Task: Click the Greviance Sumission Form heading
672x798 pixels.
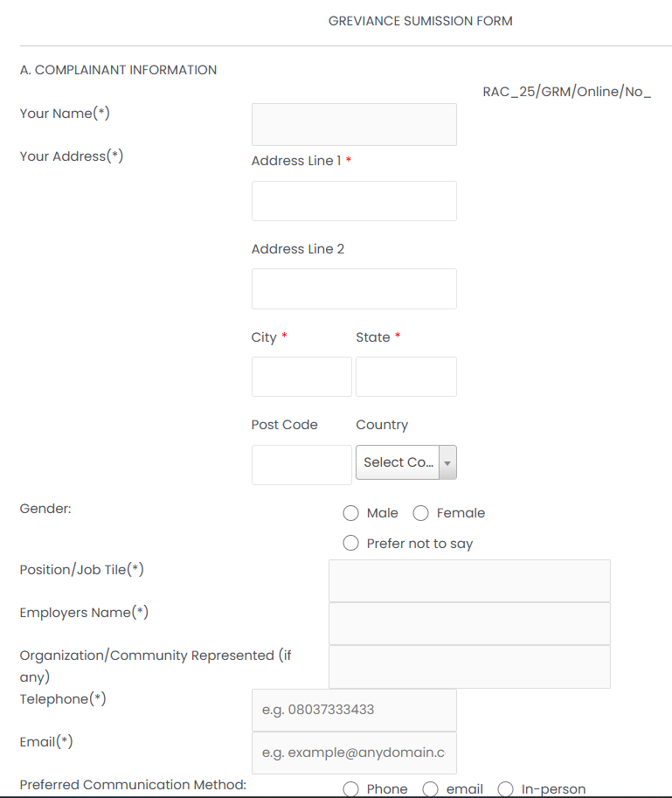Action: coord(420,21)
